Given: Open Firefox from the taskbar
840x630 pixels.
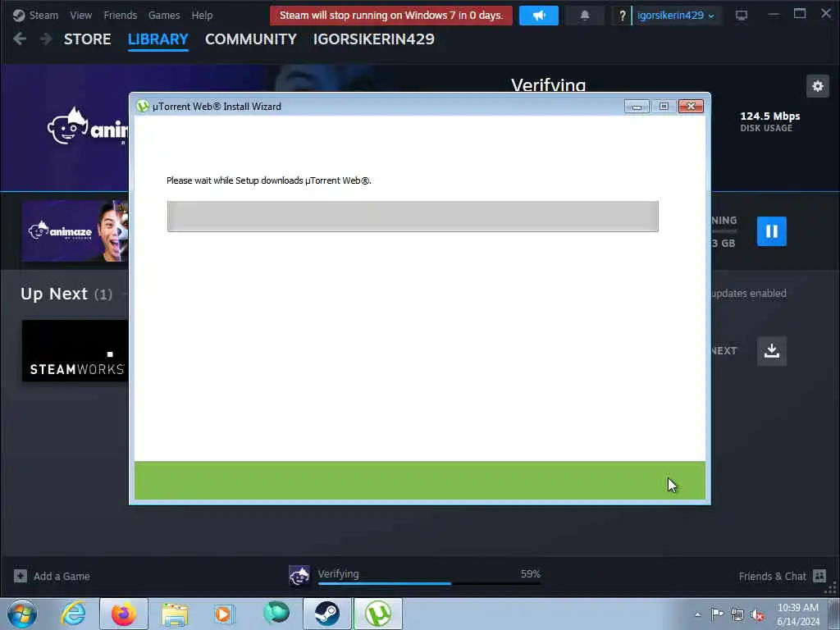Looking at the screenshot, I should pos(124,614).
